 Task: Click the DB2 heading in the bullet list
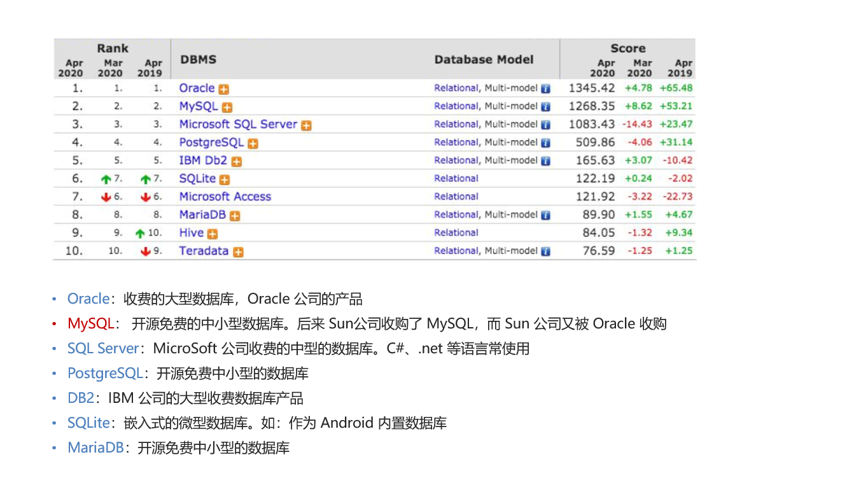click(81, 398)
